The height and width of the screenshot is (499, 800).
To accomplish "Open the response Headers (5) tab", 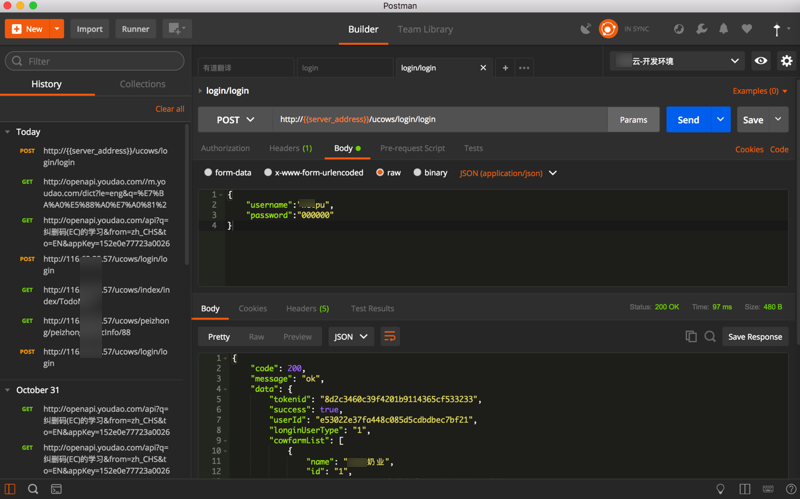I will pyautogui.click(x=307, y=308).
